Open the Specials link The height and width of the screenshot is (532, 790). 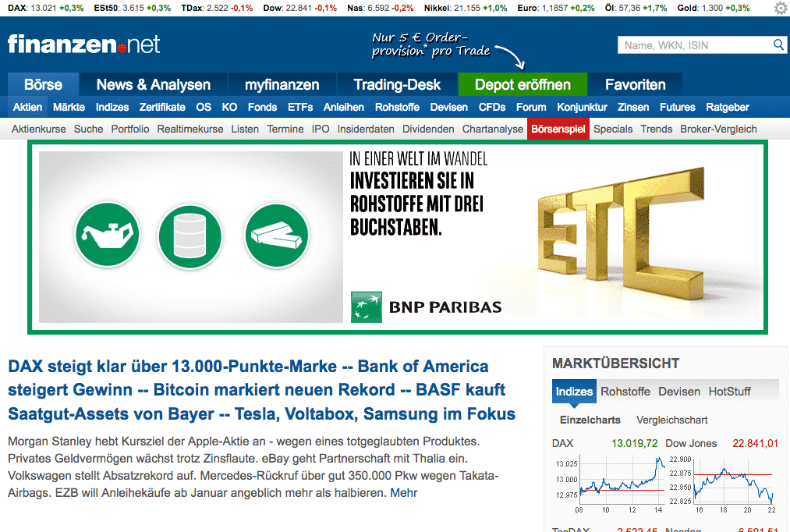(613, 129)
